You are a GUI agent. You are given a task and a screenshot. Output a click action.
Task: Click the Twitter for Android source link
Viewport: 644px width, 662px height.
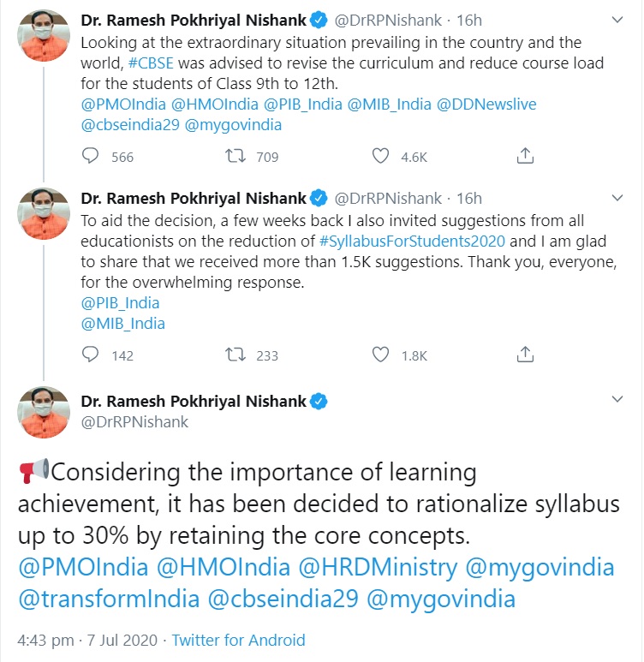click(238, 640)
